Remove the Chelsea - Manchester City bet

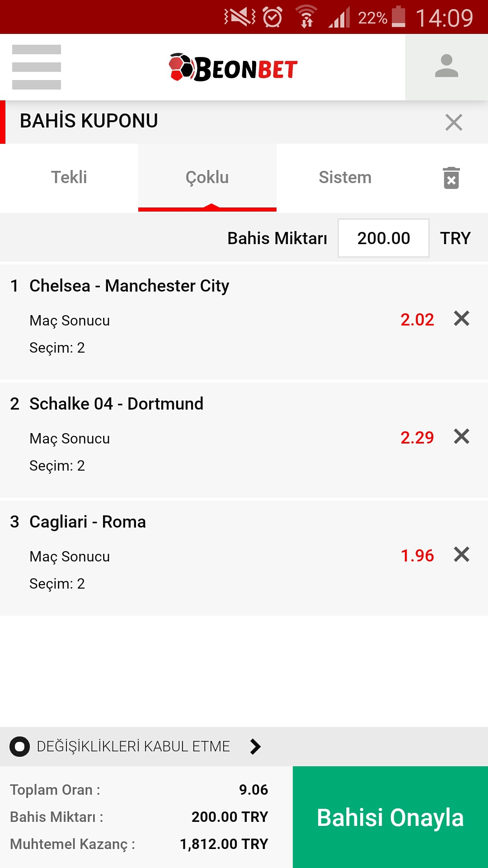461,319
